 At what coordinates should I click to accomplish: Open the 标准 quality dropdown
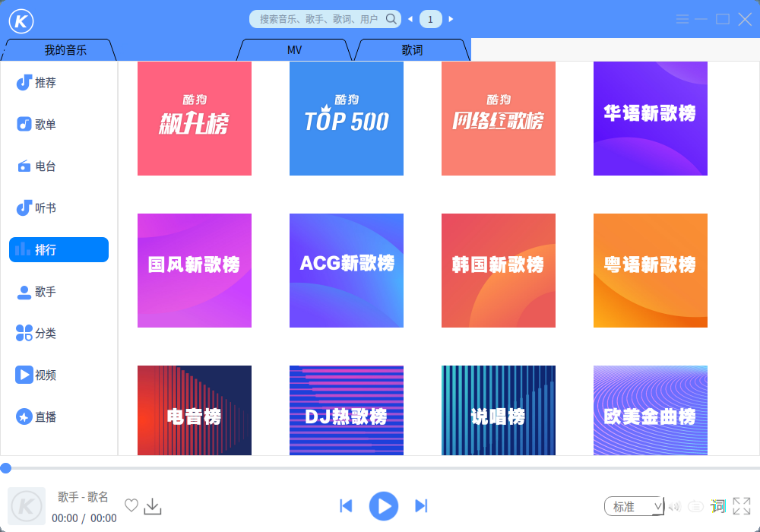click(x=634, y=506)
